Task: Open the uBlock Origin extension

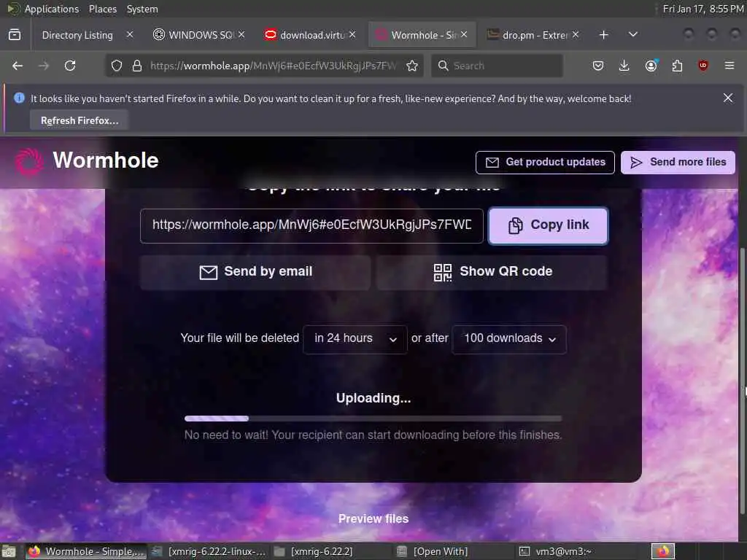Action: pyautogui.click(x=703, y=66)
